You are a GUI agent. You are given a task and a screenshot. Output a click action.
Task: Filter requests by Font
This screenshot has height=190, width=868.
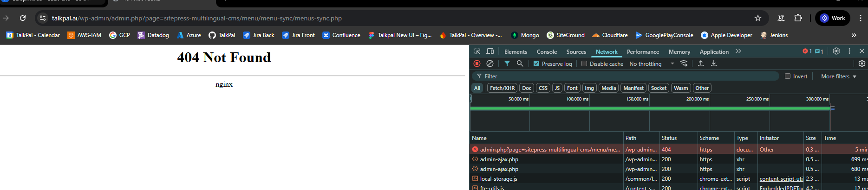pyautogui.click(x=572, y=88)
